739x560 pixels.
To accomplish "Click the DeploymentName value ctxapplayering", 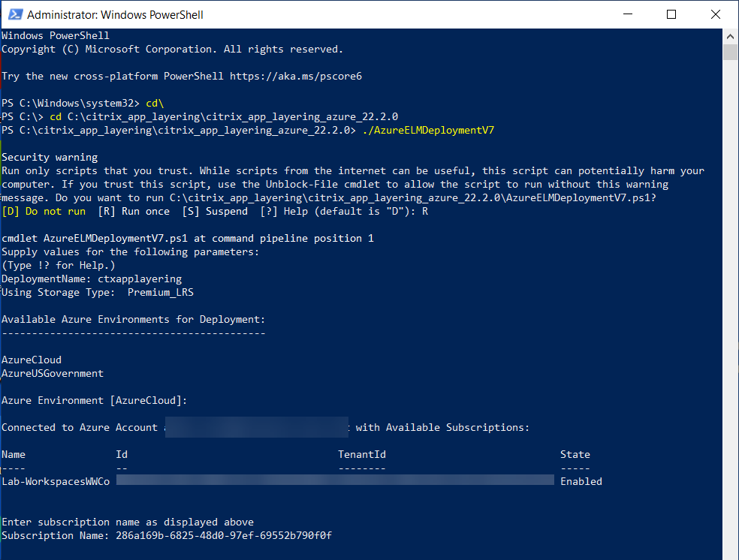I will 140,278.
